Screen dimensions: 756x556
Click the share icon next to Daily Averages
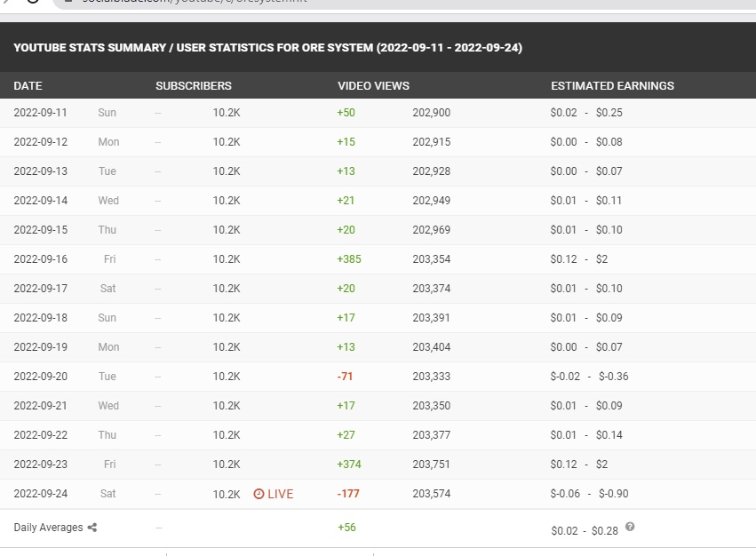[92, 528]
